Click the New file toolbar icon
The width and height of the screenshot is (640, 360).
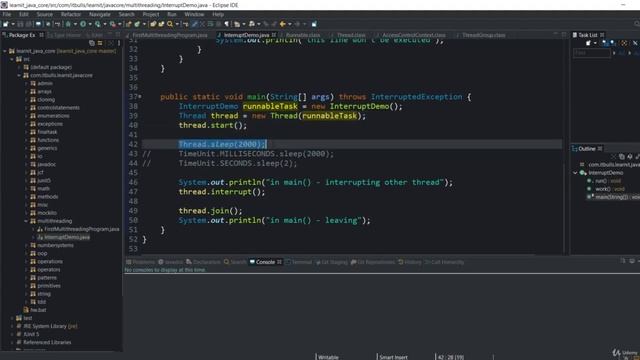5,24
